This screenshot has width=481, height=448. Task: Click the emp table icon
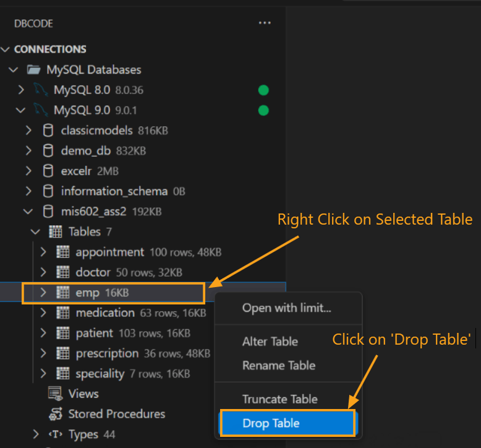[x=63, y=293]
